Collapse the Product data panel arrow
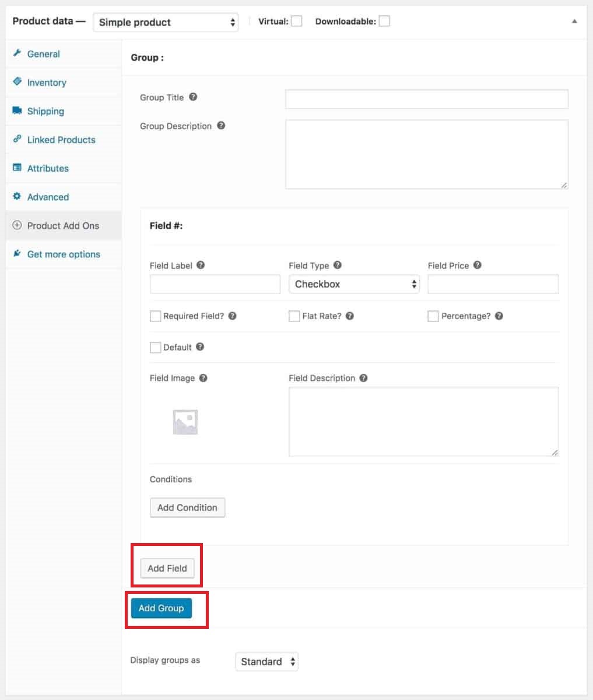Image resolution: width=593 pixels, height=700 pixels. point(574,21)
